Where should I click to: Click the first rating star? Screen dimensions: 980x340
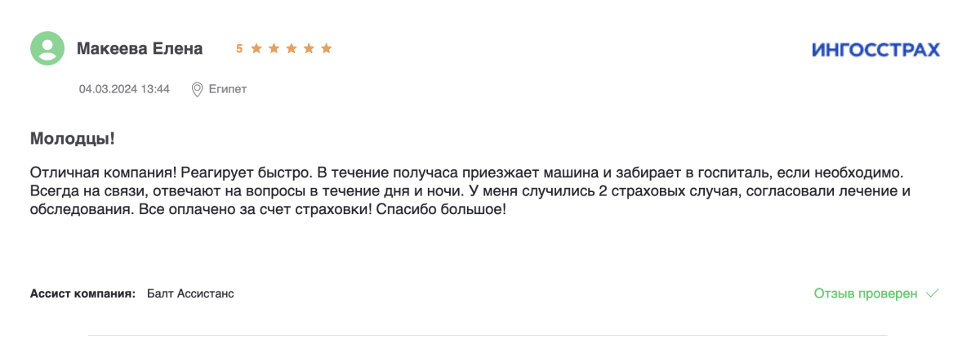coord(256,49)
